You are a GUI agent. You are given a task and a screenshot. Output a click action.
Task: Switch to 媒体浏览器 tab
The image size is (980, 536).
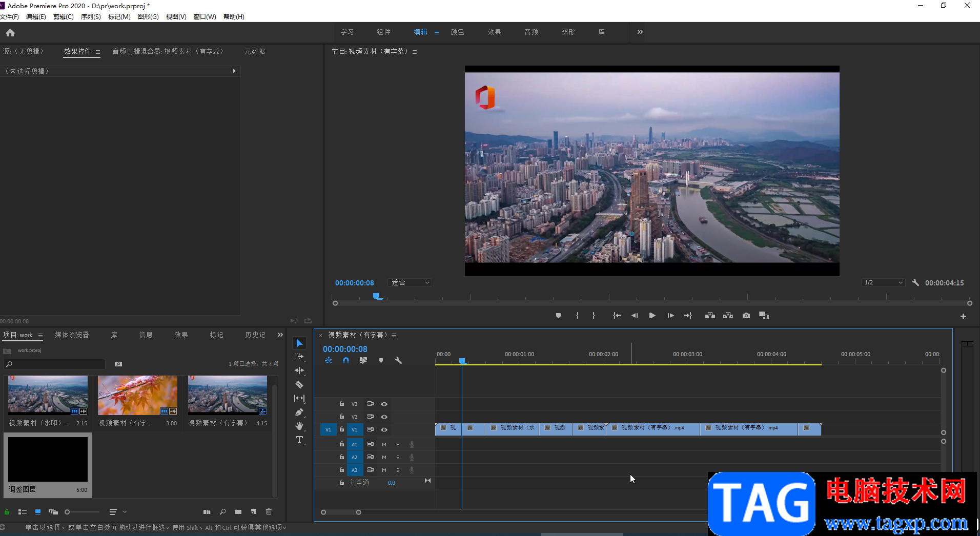(72, 335)
